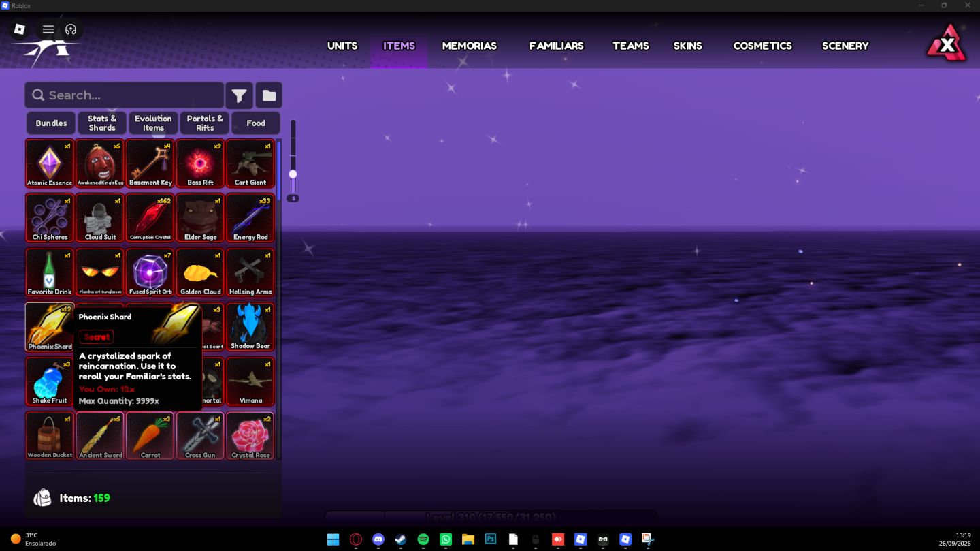Click the red X close button
Viewport: 980px width, 551px height.
click(947, 44)
